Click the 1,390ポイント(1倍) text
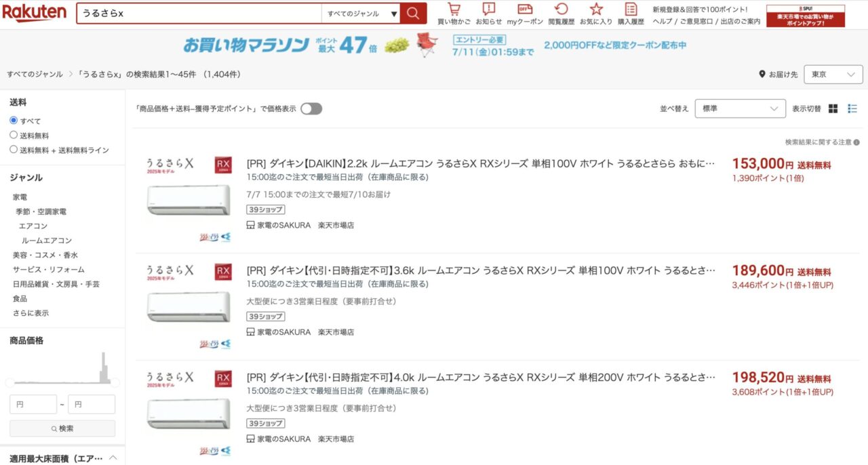The height and width of the screenshot is (465, 868). click(x=768, y=178)
